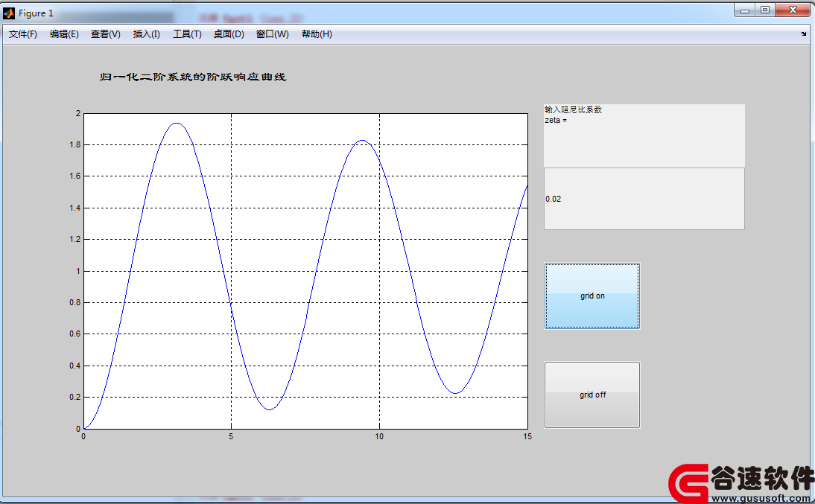
Task: Click the MATLAB icon in title bar
Action: point(9,13)
